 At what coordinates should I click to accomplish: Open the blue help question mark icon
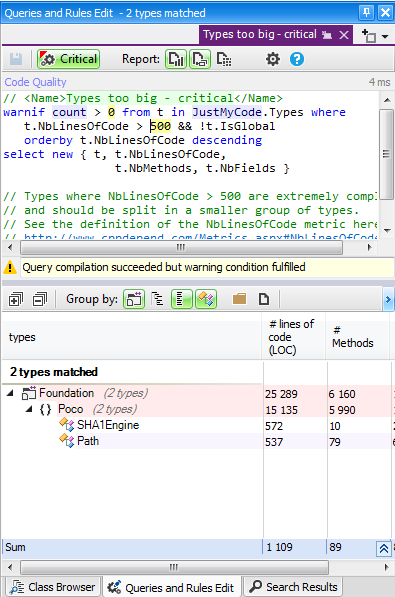[x=297, y=59]
